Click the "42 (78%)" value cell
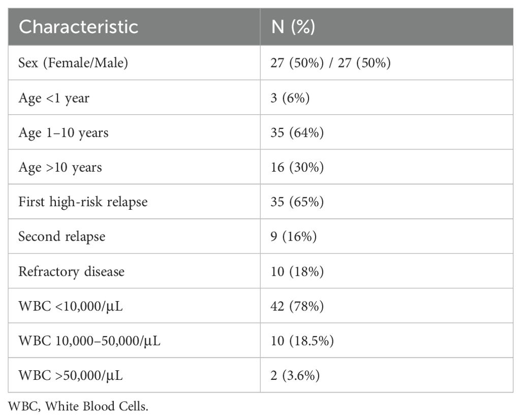Screen dimensions: 521x420 click(297, 306)
